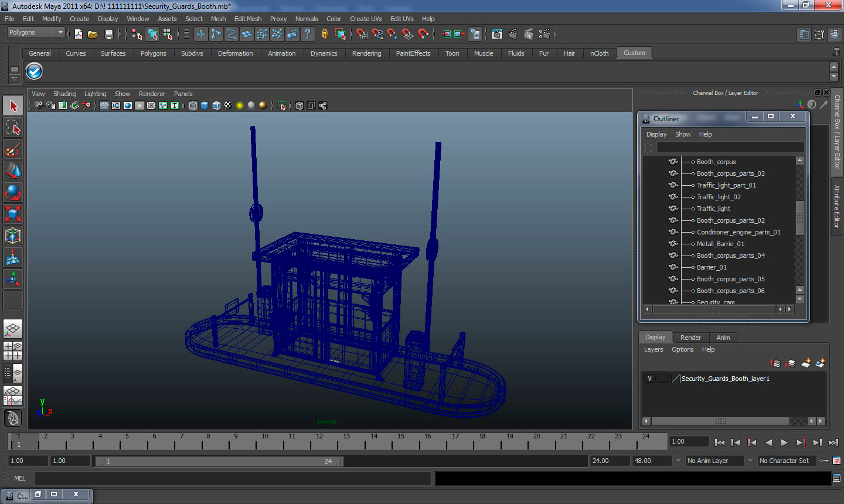The image size is (844, 504).
Task: Switch to the Rendering shelf tab
Action: tap(366, 53)
